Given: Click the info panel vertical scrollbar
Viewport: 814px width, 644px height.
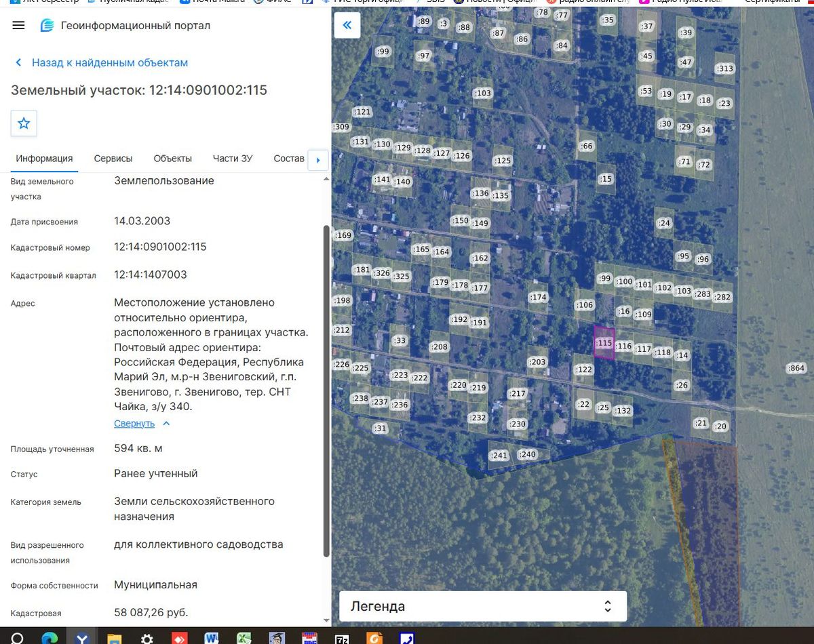Looking at the screenshot, I should 327,390.
